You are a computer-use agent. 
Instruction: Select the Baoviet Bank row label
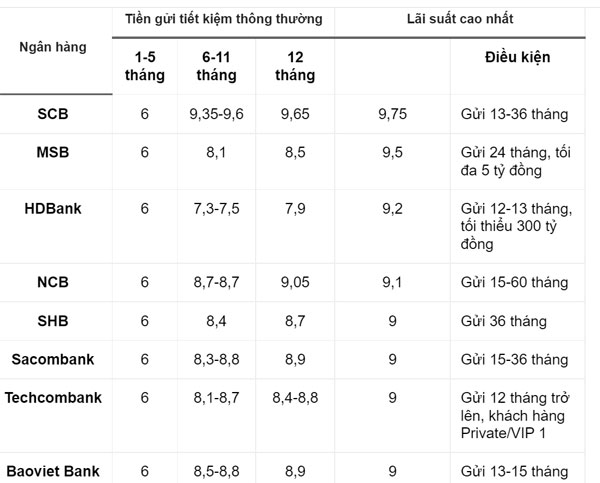point(54,468)
